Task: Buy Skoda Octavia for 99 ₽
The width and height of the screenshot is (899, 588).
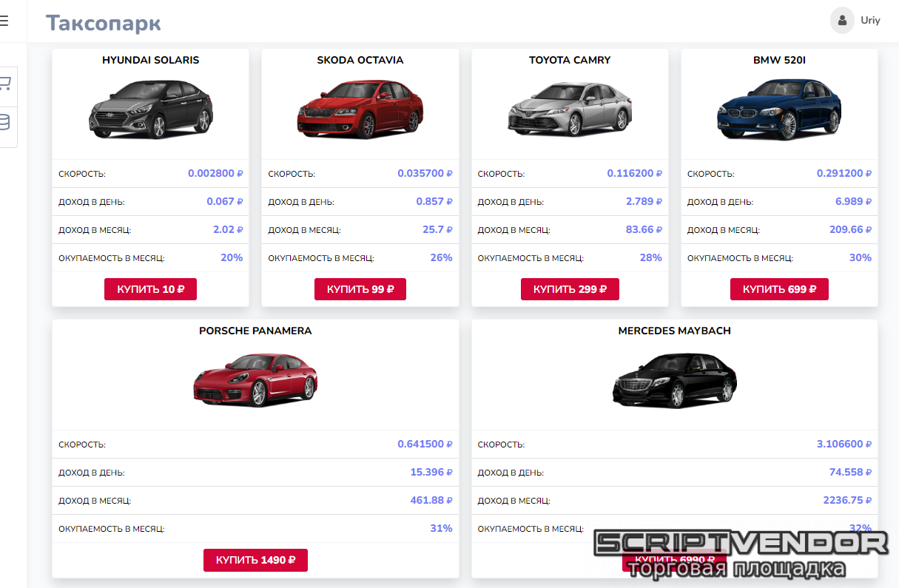Action: (360, 289)
